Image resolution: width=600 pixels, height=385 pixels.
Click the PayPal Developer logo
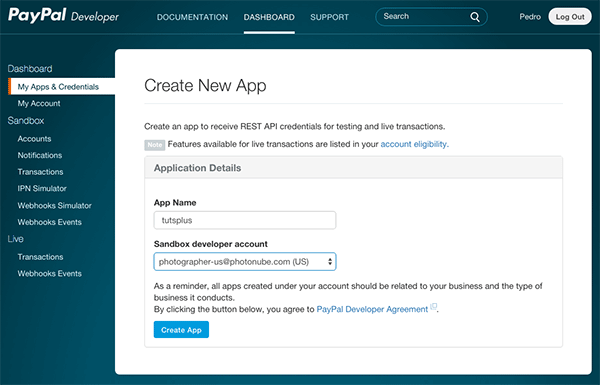64,16
